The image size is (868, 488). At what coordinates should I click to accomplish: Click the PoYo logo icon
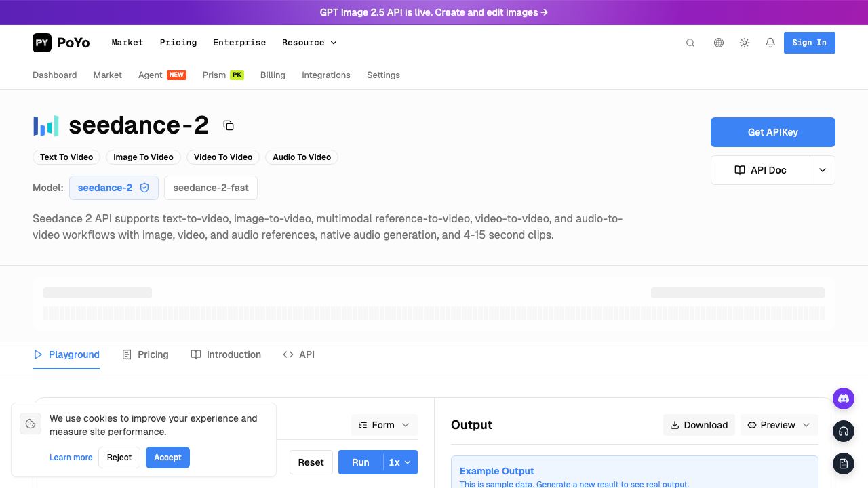[x=42, y=43]
